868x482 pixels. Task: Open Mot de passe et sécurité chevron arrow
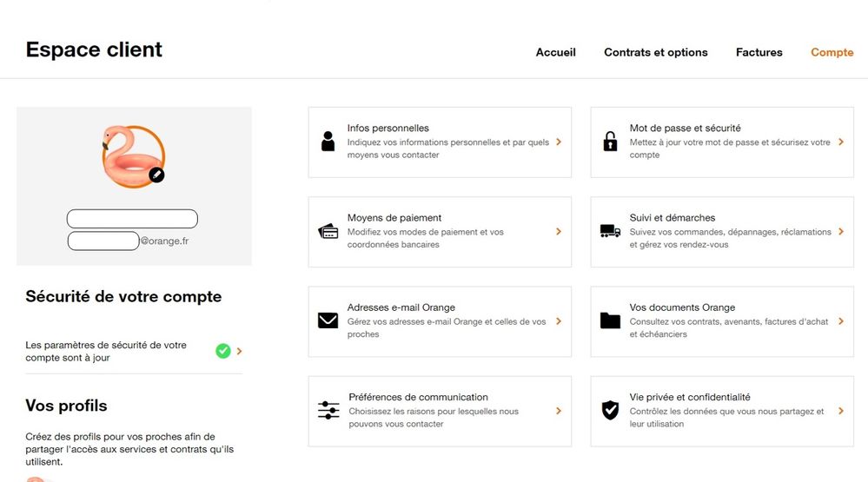tap(841, 142)
